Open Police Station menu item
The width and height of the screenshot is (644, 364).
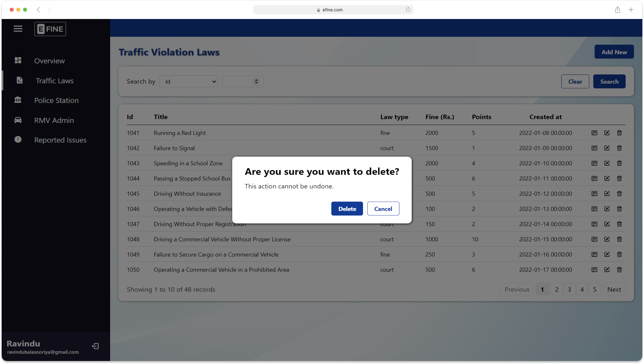(56, 101)
